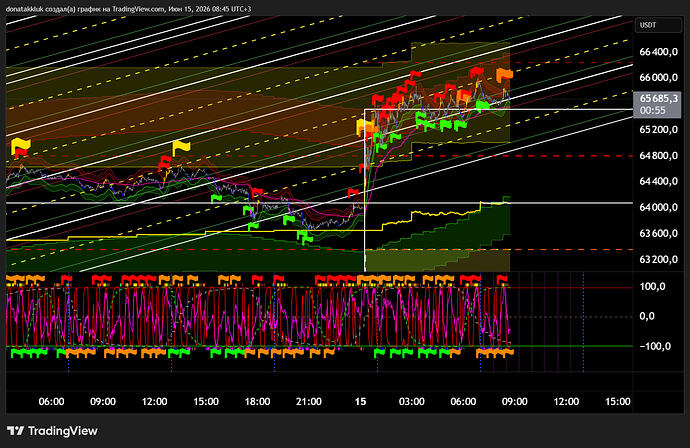Click the 66 400,0 price axis label
The image size is (690, 448).
click(658, 52)
